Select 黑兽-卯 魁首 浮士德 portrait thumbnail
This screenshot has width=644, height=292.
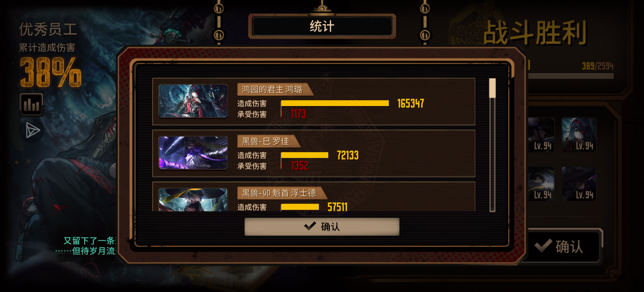click(193, 200)
